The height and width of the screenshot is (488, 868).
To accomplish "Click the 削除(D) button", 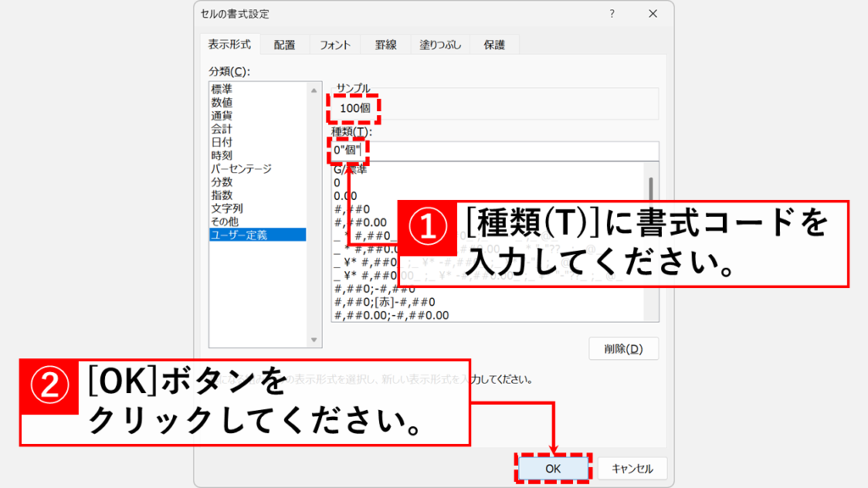I will pyautogui.click(x=623, y=348).
